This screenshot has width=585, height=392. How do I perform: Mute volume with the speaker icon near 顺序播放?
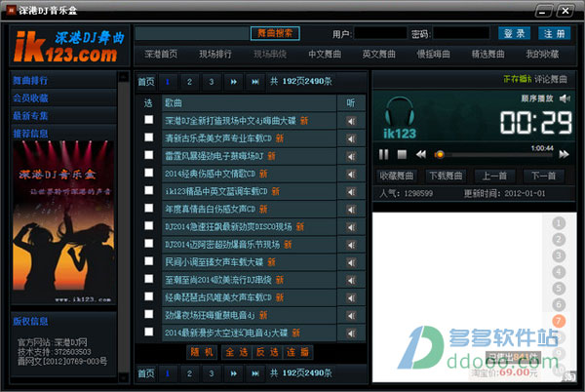pyautogui.click(x=565, y=98)
